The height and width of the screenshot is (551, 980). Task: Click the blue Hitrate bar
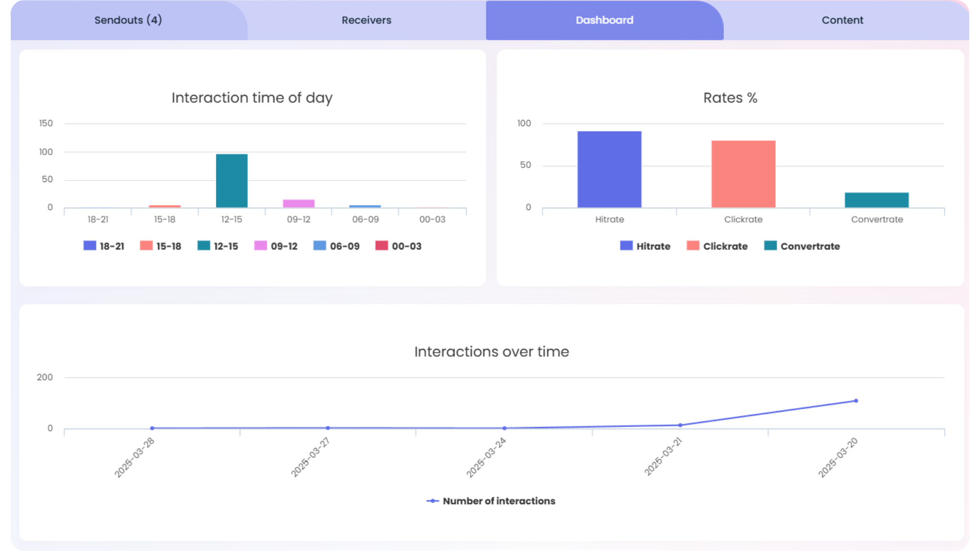609,169
